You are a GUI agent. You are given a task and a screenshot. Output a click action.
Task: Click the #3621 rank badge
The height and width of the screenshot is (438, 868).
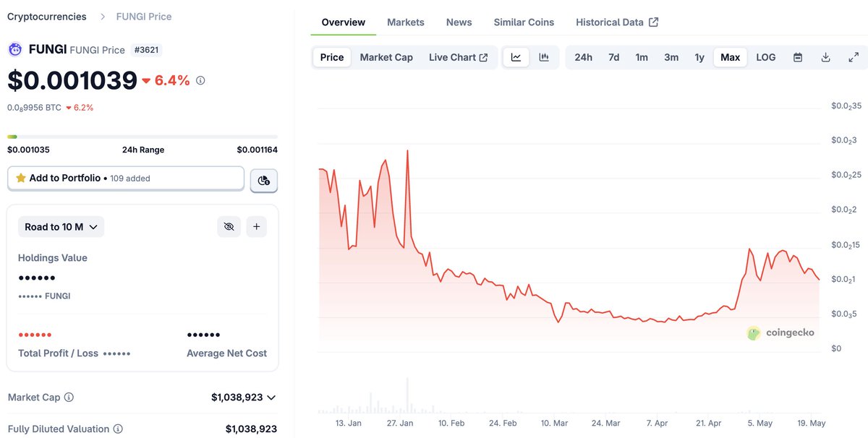click(x=147, y=50)
